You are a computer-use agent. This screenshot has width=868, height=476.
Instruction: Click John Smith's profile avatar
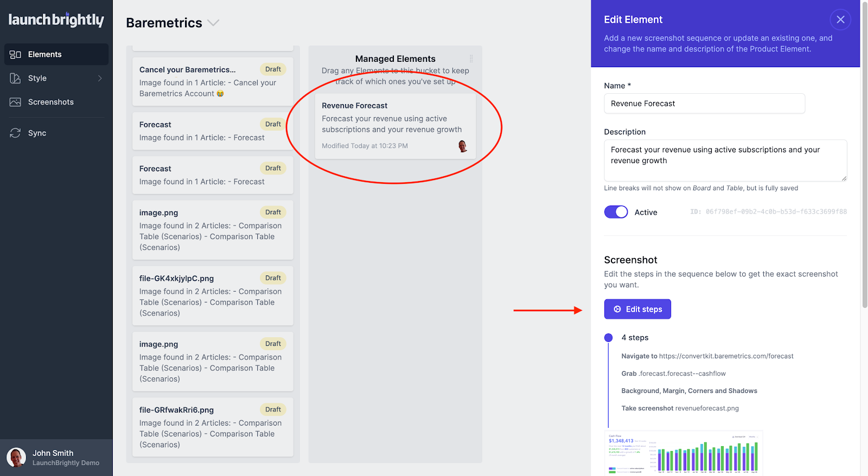click(x=16, y=458)
